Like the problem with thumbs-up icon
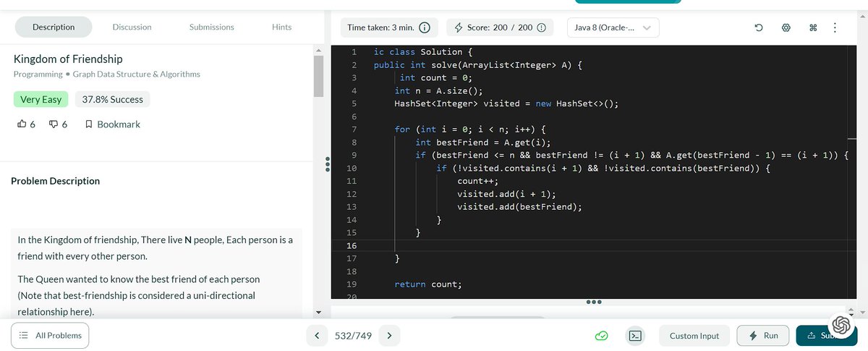Viewport: 868px width, 351px height. (x=21, y=124)
